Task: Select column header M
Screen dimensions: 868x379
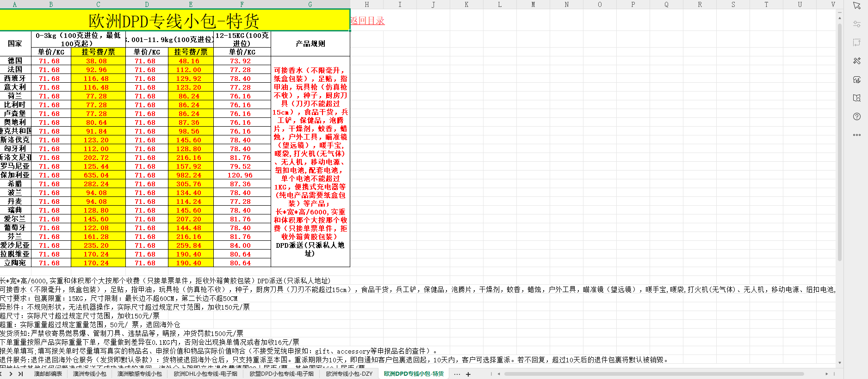Action: [533, 4]
